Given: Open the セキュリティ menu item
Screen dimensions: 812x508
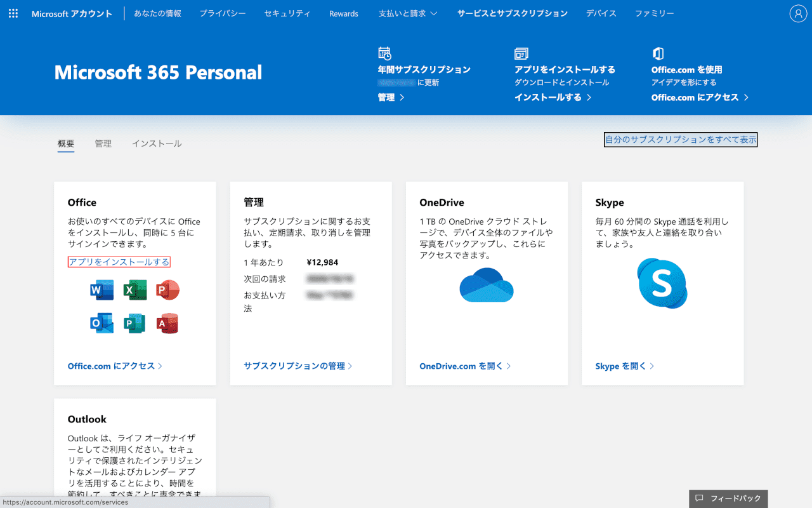Looking at the screenshot, I should [x=287, y=13].
